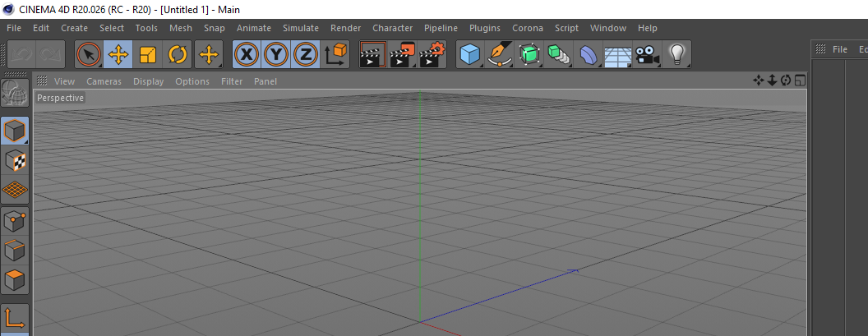This screenshot has width=868, height=336.
Task: Open File menu in right panel
Action: (840, 49)
